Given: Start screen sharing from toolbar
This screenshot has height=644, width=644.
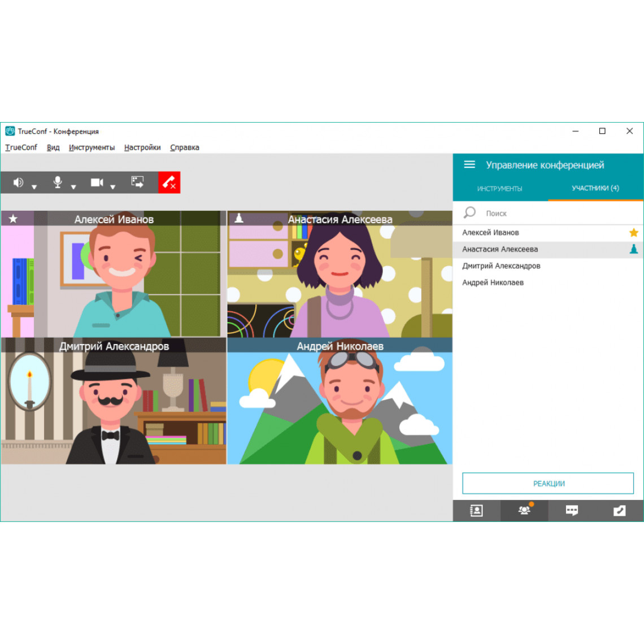Looking at the screenshot, I should tap(138, 182).
